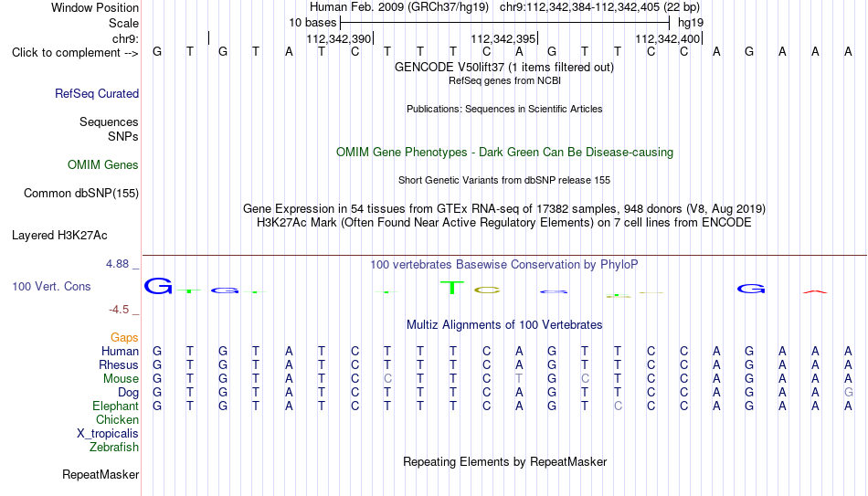Screen dimensions: 868x496
Task: Click the chr9:112,342,384-112,342,405 position text
Action: point(599,7)
